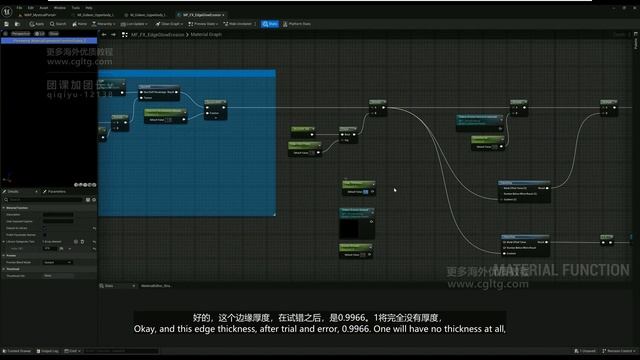640x360 pixels.
Task: Clear the Library Categories array
Action: click(82, 242)
